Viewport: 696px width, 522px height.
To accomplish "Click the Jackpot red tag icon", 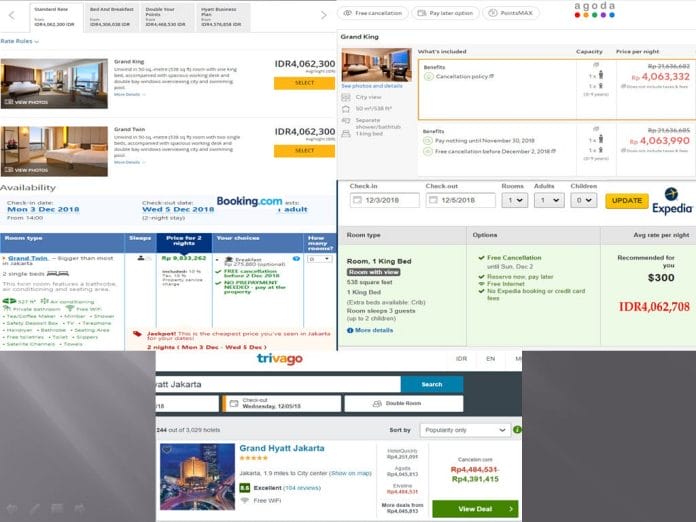I will pyautogui.click(x=138, y=334).
